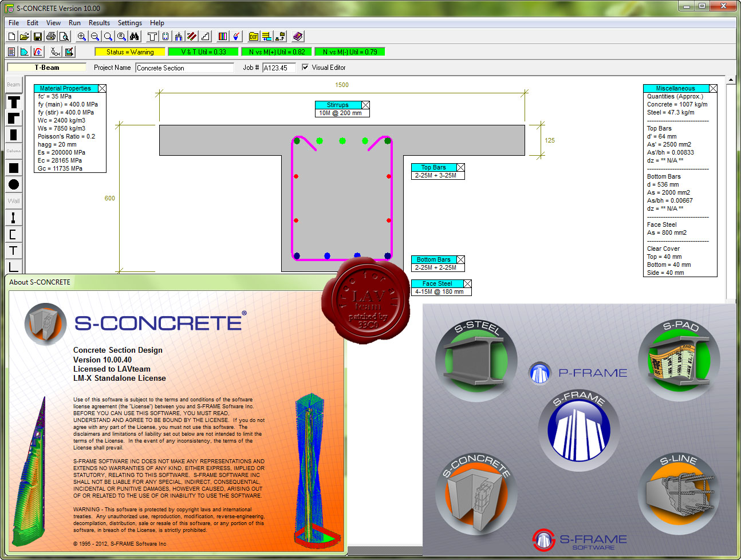Image resolution: width=741 pixels, height=560 pixels.
Task: Click the Project Name input field
Action: tap(185, 68)
